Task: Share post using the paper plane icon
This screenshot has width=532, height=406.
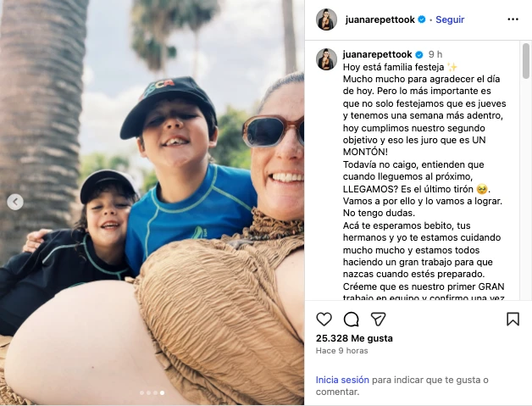Action: pyautogui.click(x=378, y=319)
